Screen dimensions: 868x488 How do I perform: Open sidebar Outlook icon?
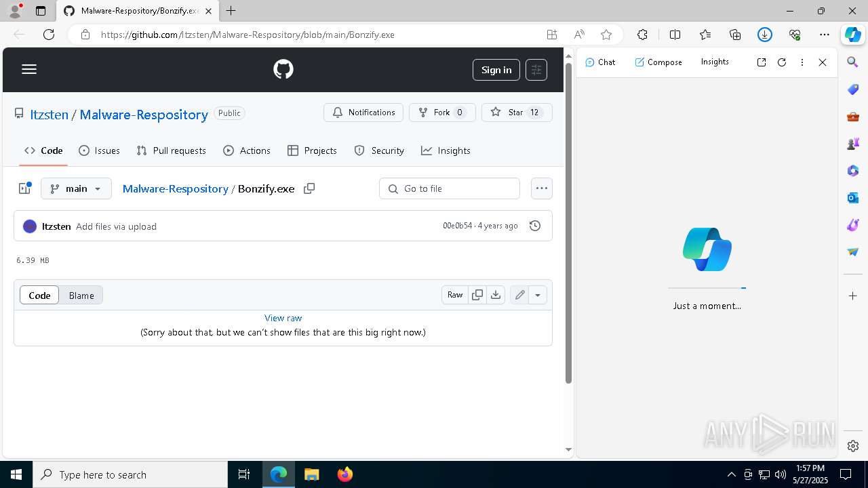(x=853, y=198)
